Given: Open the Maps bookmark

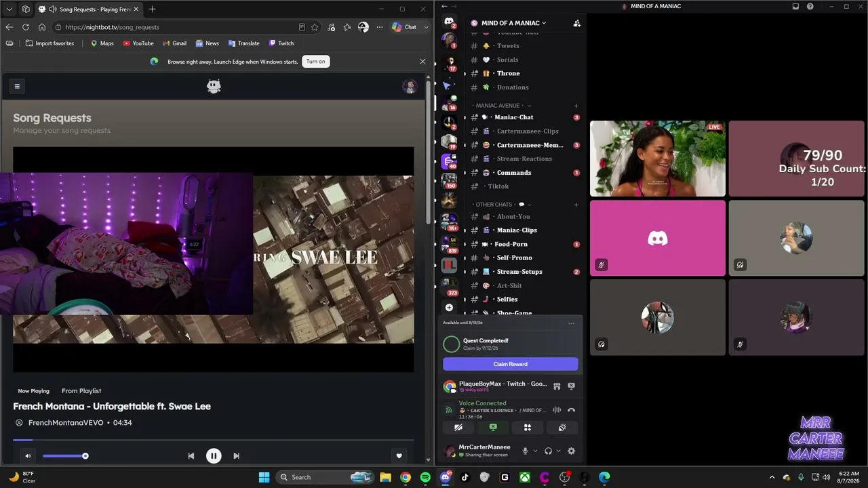Looking at the screenshot, I should [102, 43].
